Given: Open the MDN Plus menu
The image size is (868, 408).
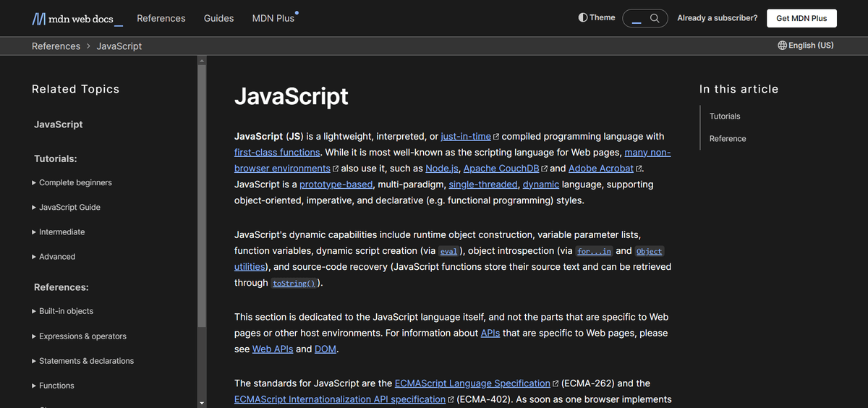Looking at the screenshot, I should tap(273, 18).
